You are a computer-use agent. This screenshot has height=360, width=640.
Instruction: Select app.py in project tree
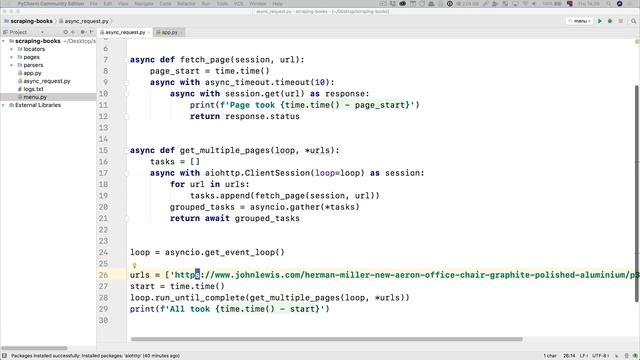click(x=29, y=73)
